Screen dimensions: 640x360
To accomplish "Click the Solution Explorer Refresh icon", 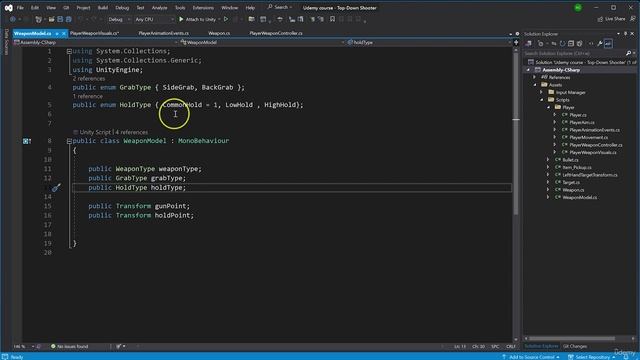I will 562,44.
